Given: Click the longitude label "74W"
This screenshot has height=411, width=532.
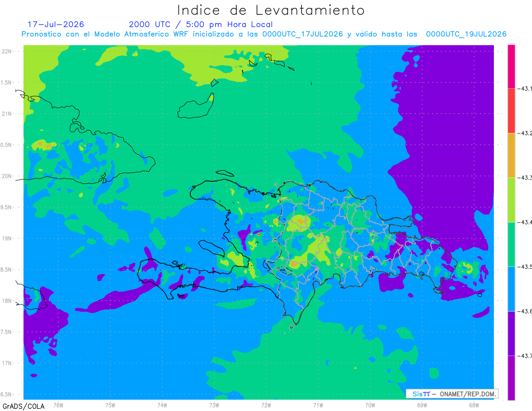Looking at the screenshot, I should [x=162, y=405].
